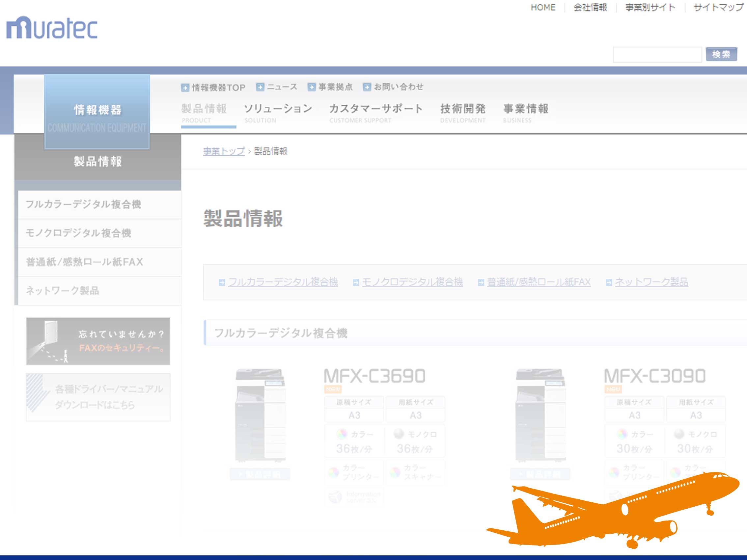Click arrow icon beside 事業拠点

(x=311, y=87)
